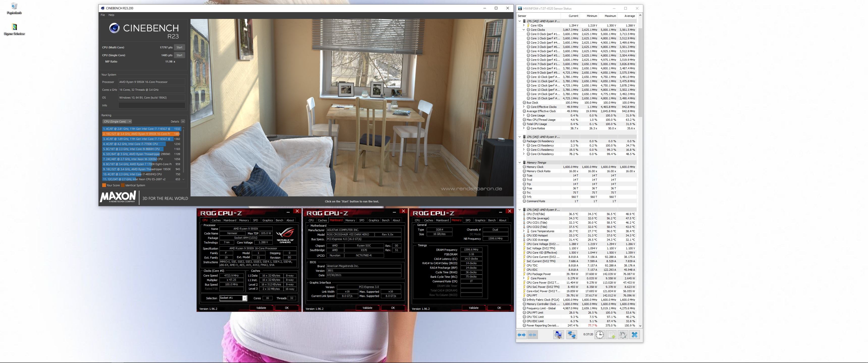Collapse the Memory Timings sensor group

coord(520,163)
